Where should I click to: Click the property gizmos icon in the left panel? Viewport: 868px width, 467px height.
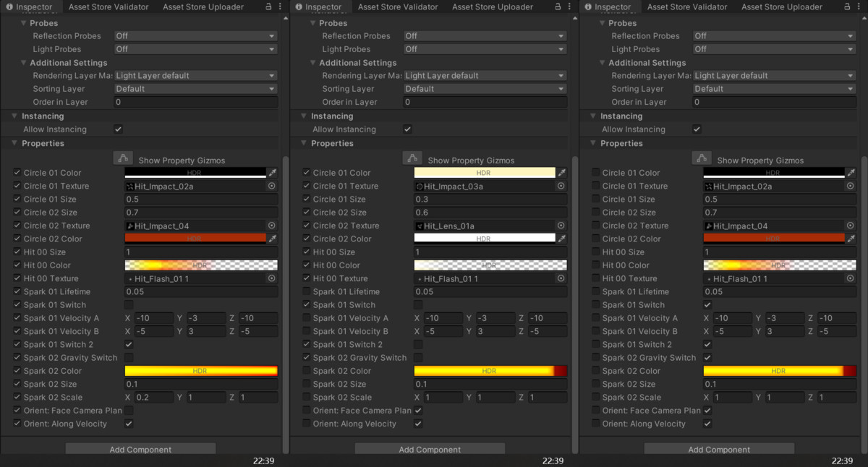point(123,158)
